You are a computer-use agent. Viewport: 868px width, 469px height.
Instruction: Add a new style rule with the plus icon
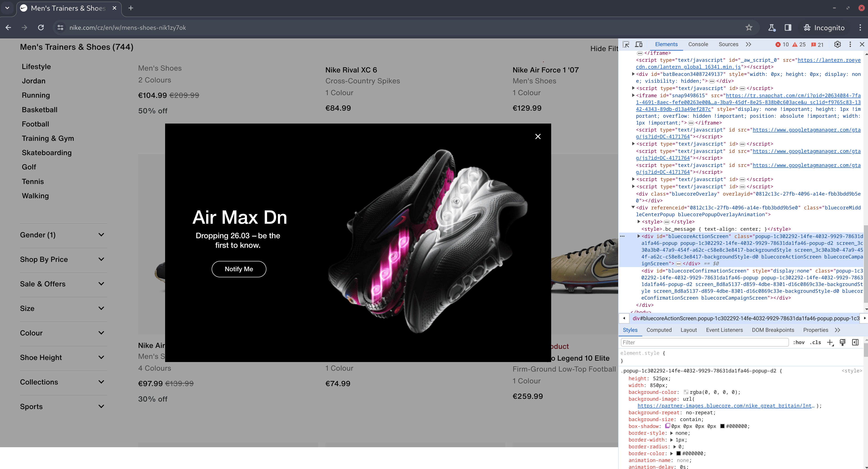pos(830,343)
